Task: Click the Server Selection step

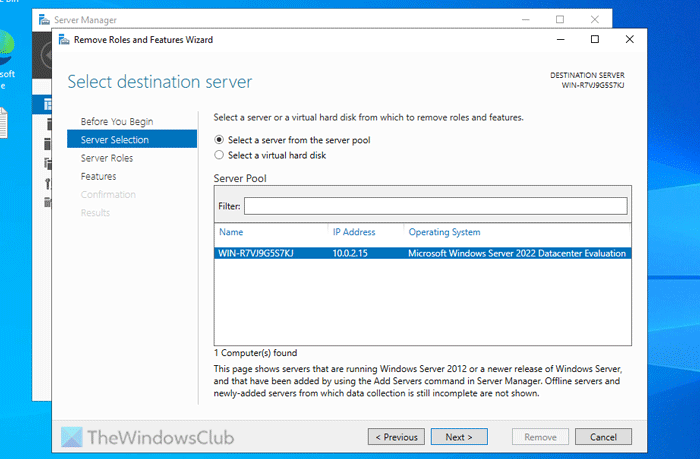Action: tap(114, 140)
